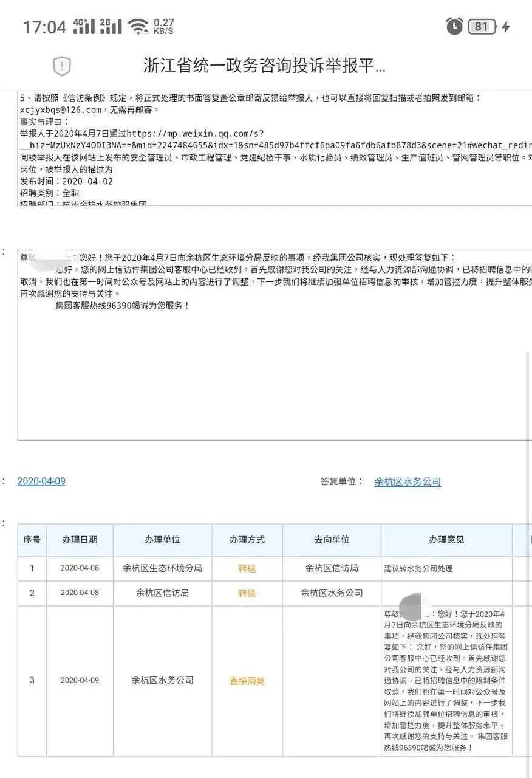532x778 pixels.
Task: Click inside the reply text box starting 尊敬
Action: tap(275, 345)
